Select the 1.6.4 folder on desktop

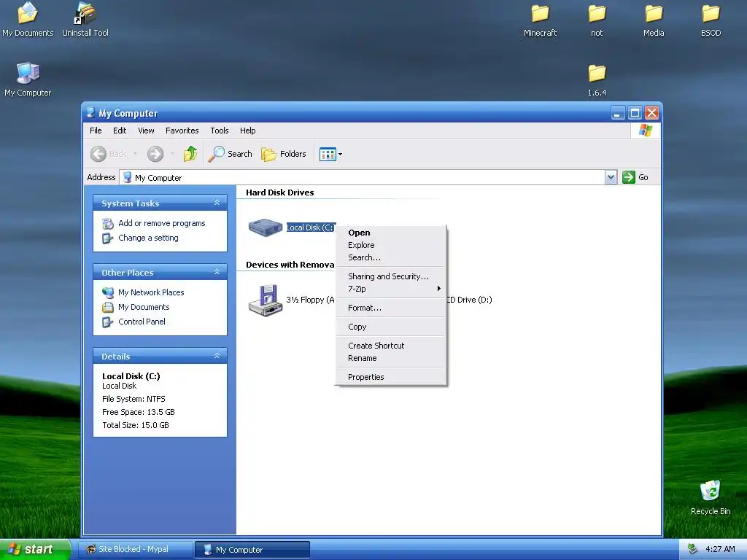(597, 80)
